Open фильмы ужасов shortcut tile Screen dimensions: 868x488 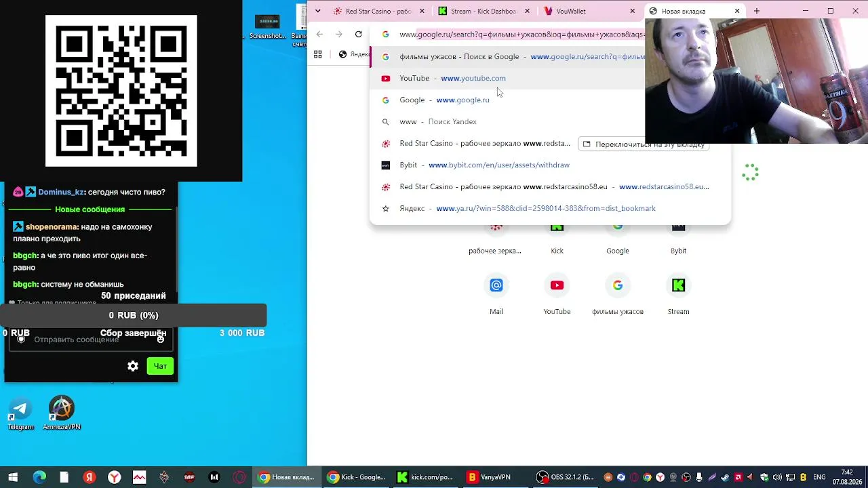[x=618, y=294]
